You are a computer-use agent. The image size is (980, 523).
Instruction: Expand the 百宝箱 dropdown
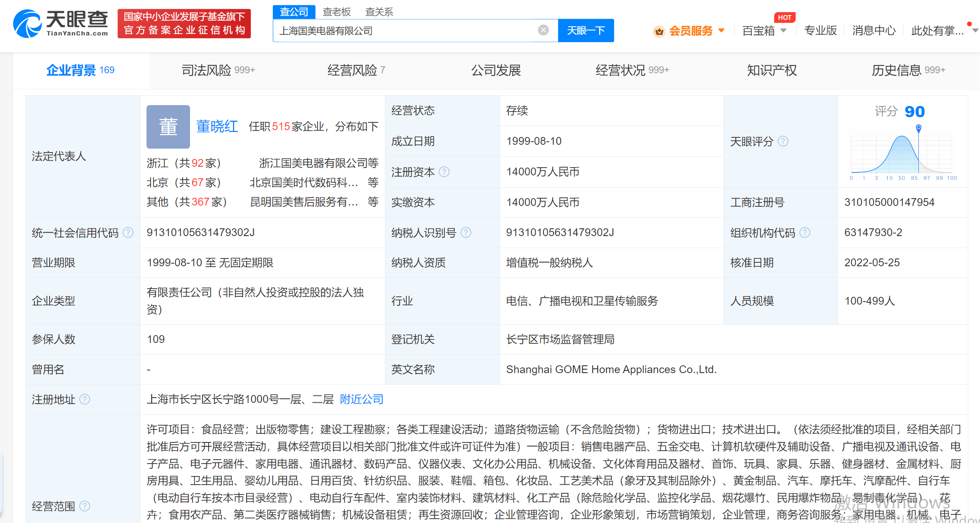click(x=783, y=31)
